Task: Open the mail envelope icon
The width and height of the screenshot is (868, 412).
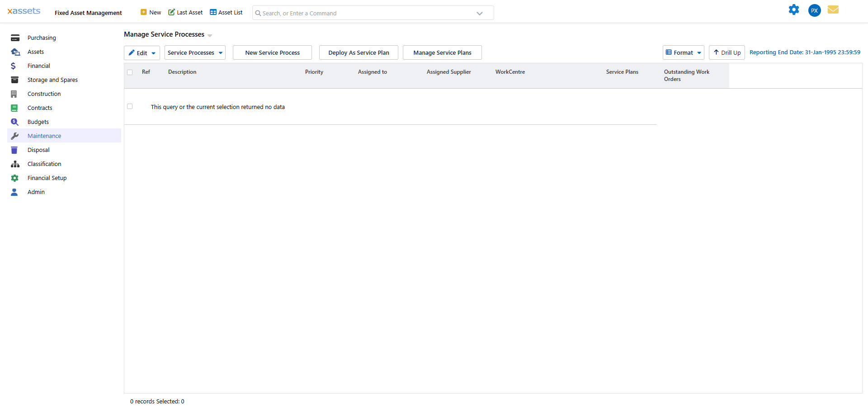Action: point(833,9)
